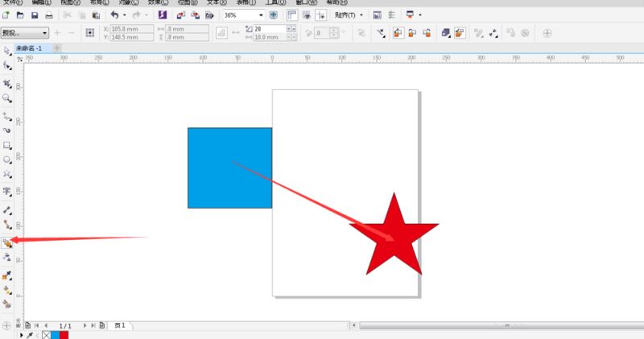
Task: Toggle full-screen preview button
Action: click(273, 15)
